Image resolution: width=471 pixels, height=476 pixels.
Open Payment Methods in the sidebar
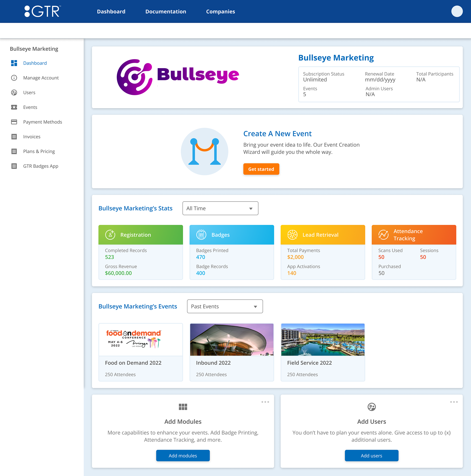coord(43,122)
